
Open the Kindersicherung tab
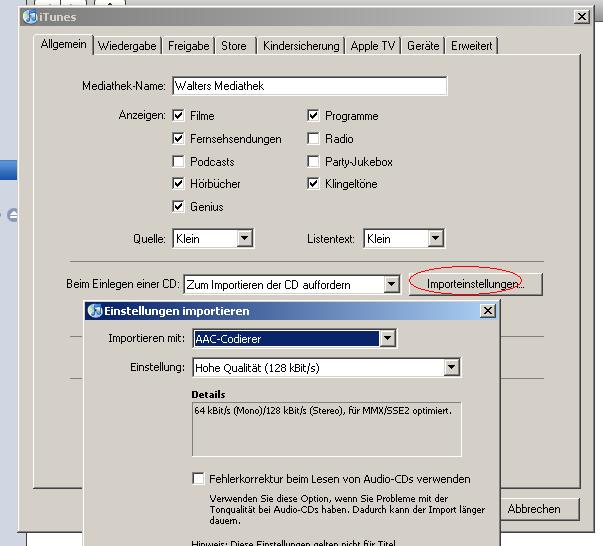[300, 46]
